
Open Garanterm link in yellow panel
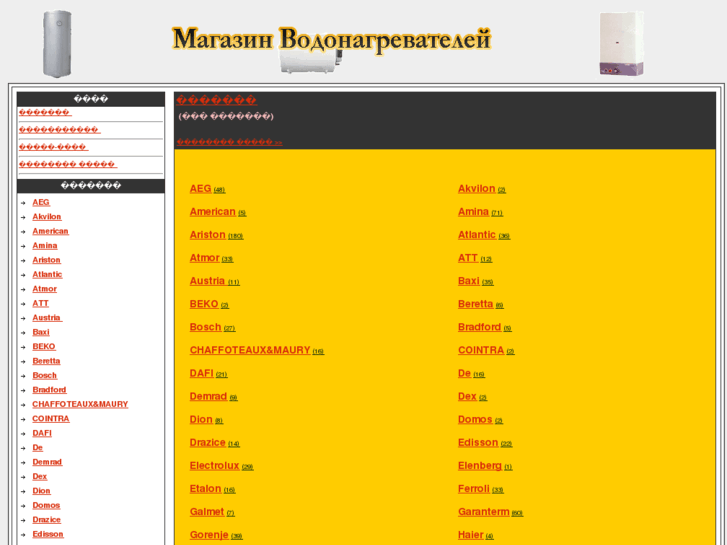pyautogui.click(x=491, y=512)
